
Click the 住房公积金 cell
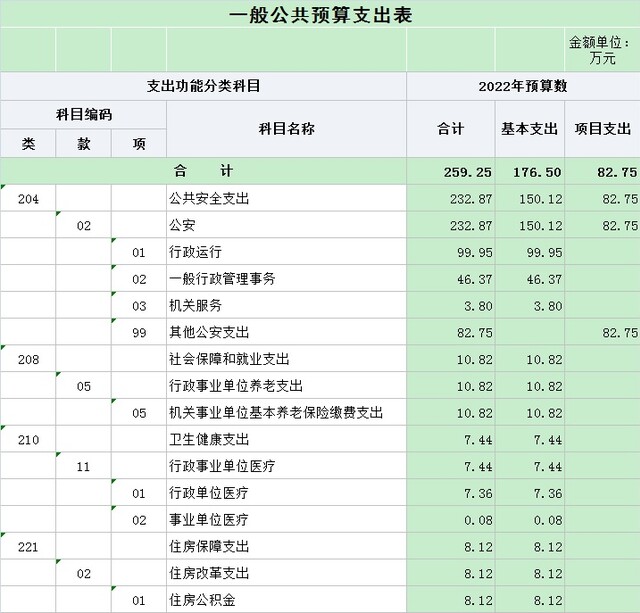(286, 600)
